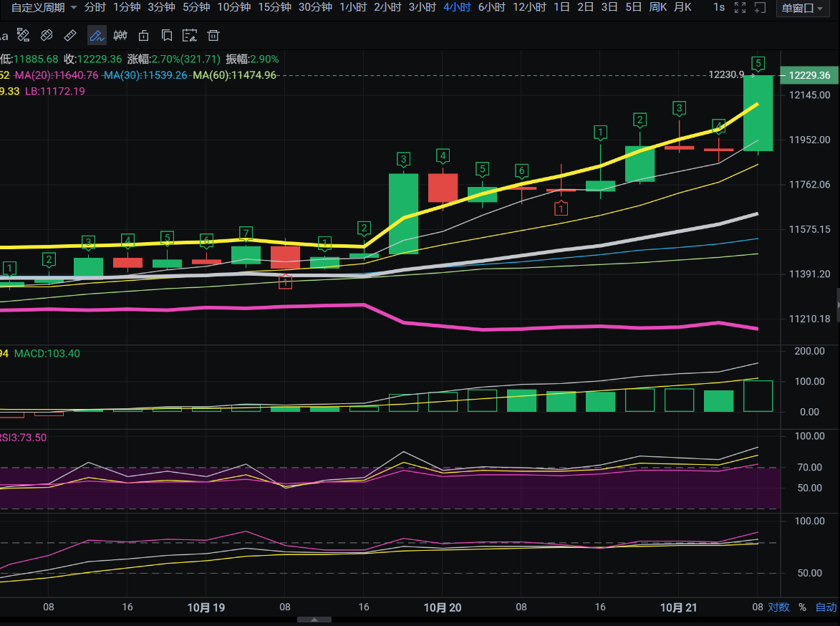The width and height of the screenshot is (840, 626).
Task: Open the 自定义周期 custom period dropdown
Action: click(44, 7)
